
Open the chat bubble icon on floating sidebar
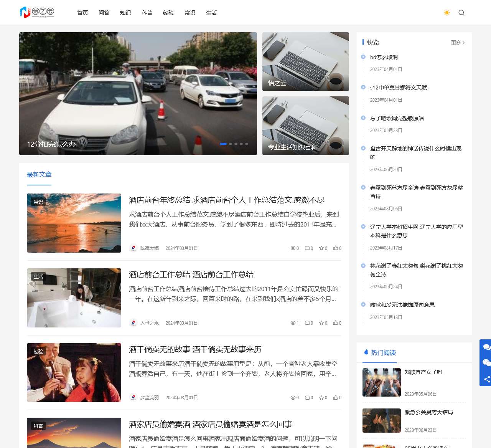pyautogui.click(x=486, y=347)
